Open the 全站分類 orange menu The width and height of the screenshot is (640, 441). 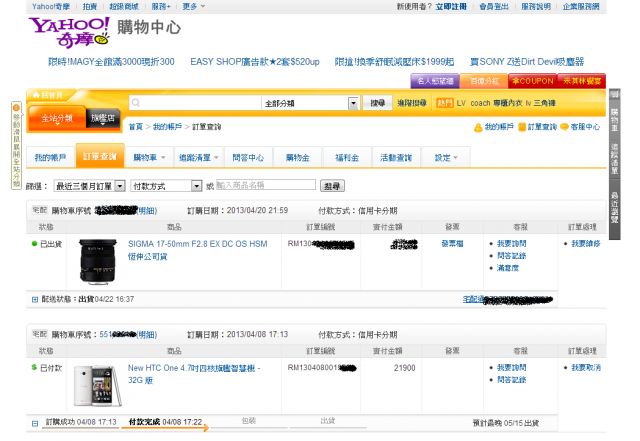click(57, 118)
